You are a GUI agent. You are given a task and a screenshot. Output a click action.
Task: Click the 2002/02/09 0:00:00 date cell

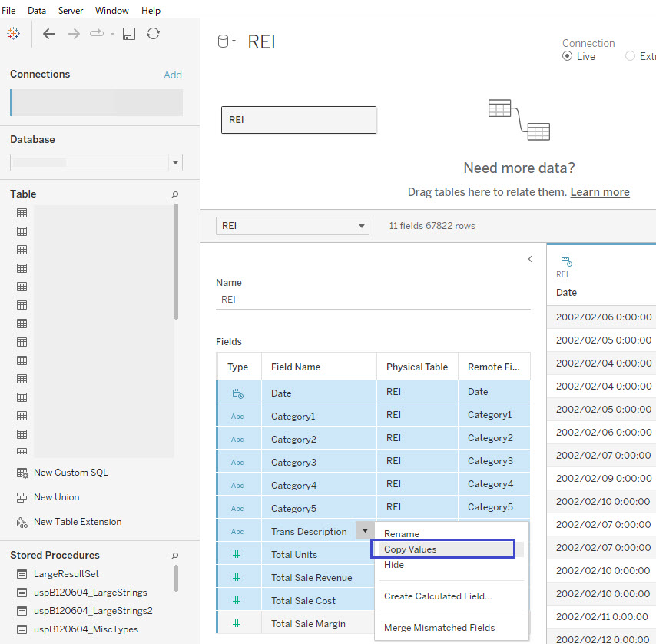604,478
